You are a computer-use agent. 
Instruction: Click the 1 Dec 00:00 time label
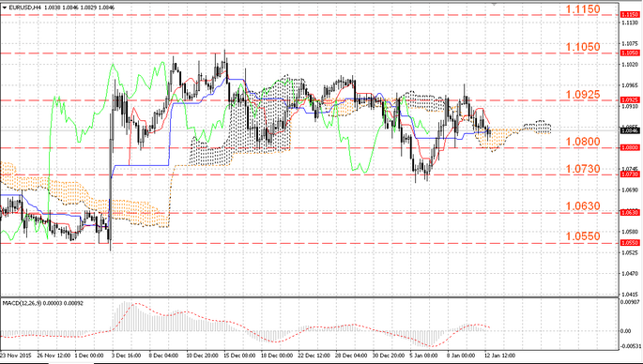pos(89,356)
